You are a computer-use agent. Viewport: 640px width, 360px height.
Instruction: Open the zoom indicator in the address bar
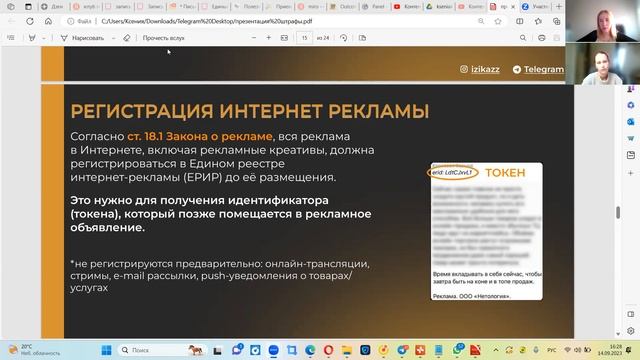pos(481,21)
